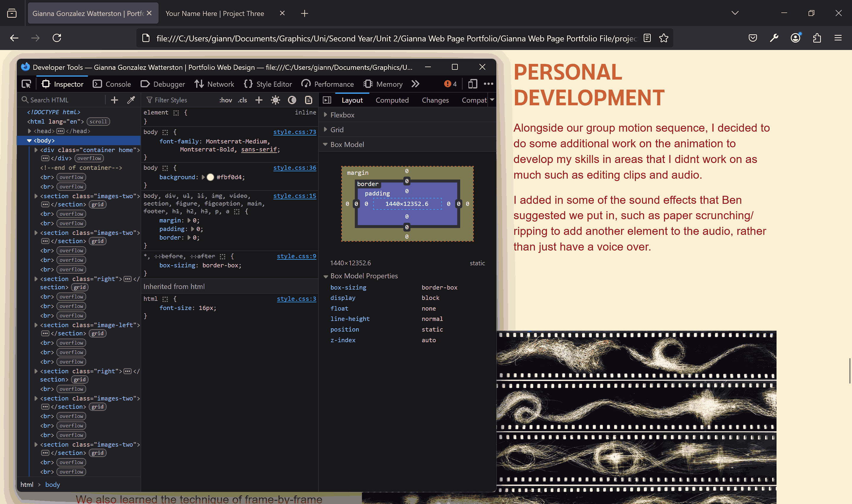
Task: Open Pocket save icon in toolbar
Action: 753,38
